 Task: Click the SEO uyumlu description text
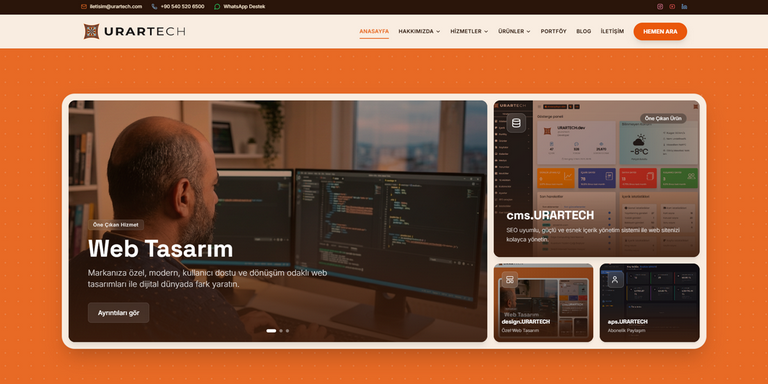pos(593,235)
